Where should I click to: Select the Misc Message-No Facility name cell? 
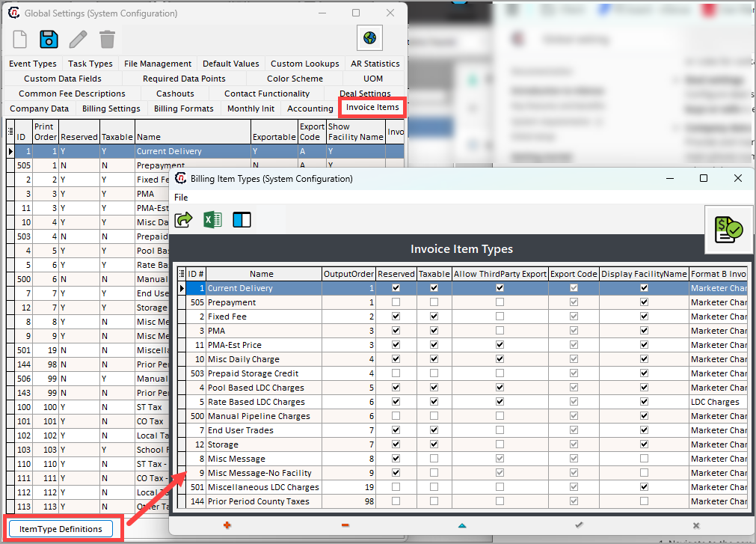pyautogui.click(x=264, y=473)
